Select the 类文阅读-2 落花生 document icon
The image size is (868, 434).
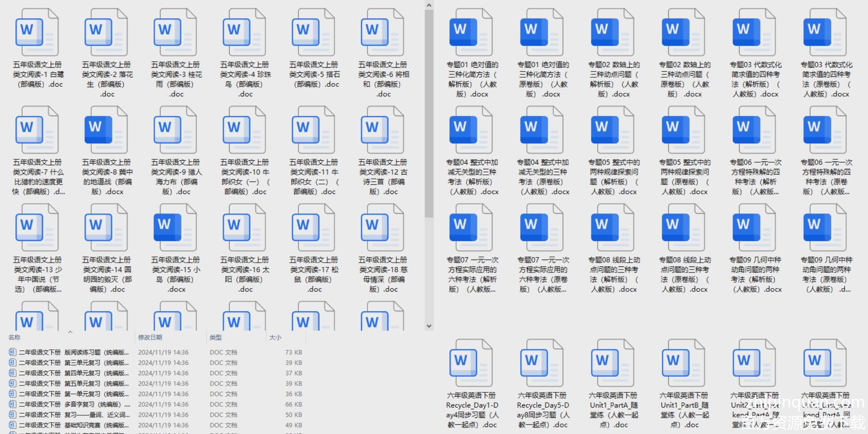click(x=106, y=33)
